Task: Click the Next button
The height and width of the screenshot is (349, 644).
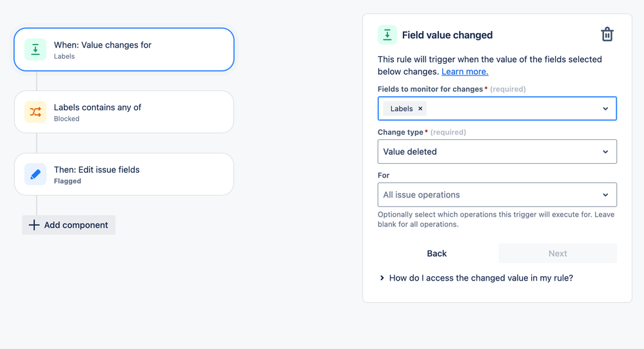Action: [x=558, y=254]
